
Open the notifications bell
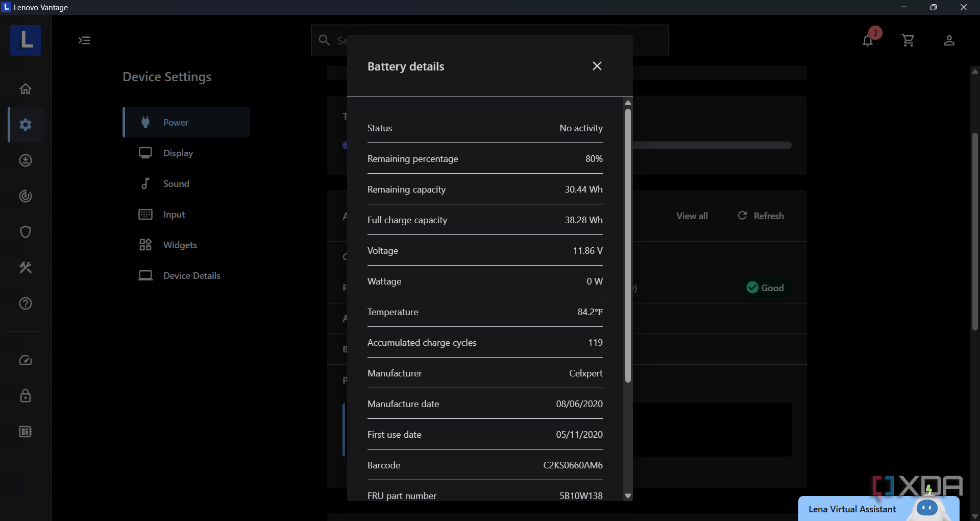(868, 40)
